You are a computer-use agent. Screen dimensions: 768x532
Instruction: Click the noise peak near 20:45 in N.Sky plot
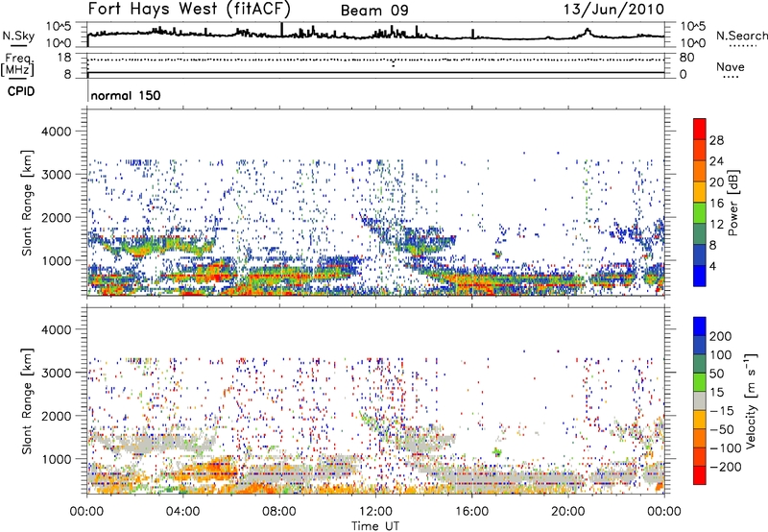tap(588, 31)
